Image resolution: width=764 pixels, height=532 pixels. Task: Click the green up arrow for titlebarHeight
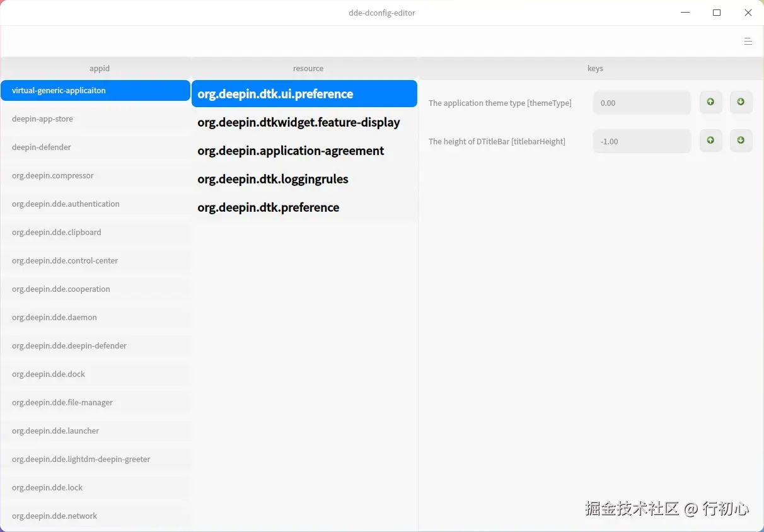pos(710,141)
